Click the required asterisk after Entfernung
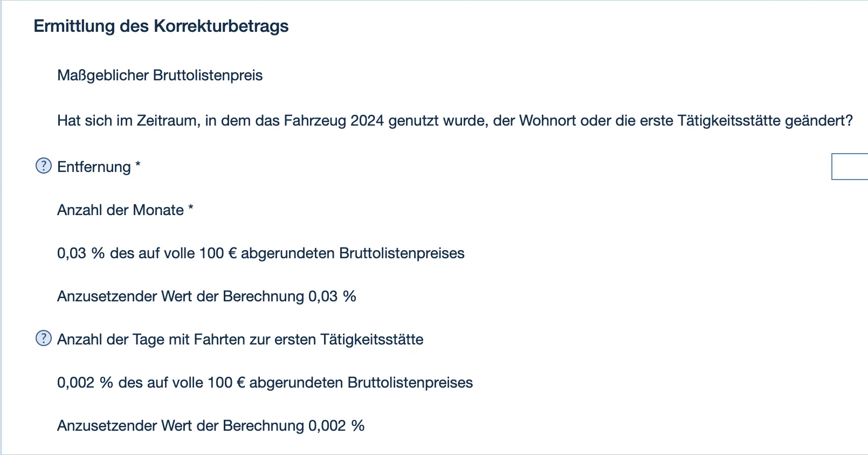 point(138,164)
